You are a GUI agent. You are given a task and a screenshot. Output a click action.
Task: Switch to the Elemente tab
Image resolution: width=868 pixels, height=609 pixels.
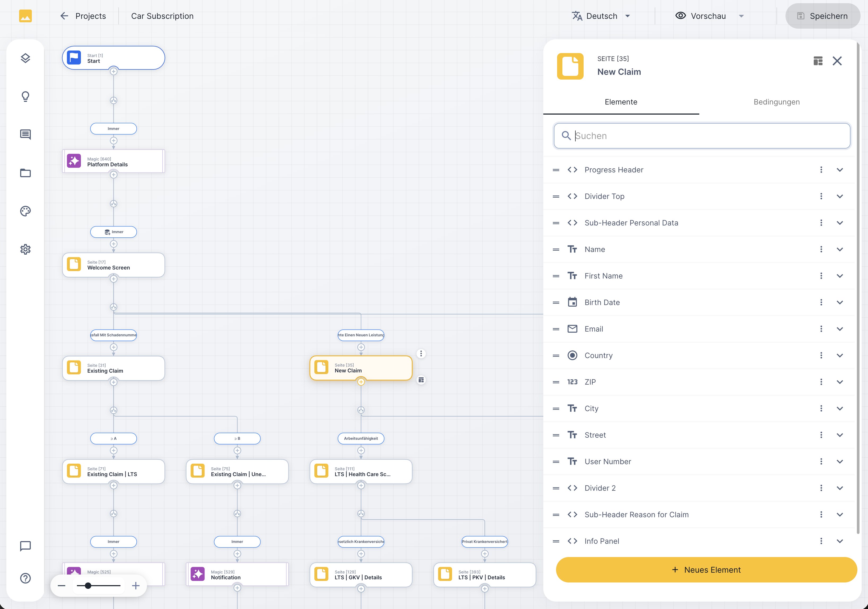click(x=621, y=102)
